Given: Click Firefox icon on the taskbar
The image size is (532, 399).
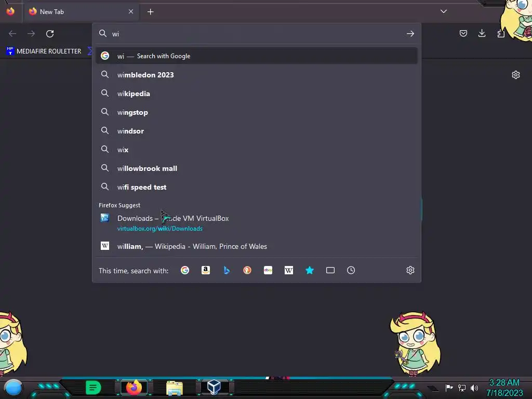Looking at the screenshot, I should tap(134, 388).
